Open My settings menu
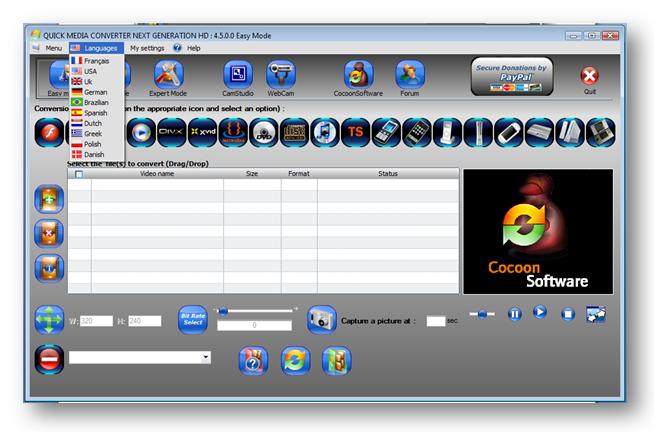Viewport: 654px width, 432px height. tap(147, 48)
